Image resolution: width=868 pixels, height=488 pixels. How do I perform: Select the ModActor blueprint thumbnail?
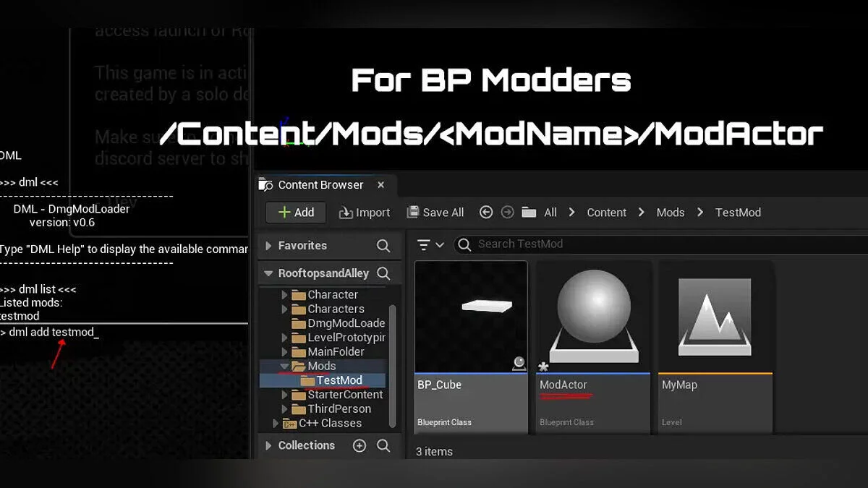pos(594,317)
